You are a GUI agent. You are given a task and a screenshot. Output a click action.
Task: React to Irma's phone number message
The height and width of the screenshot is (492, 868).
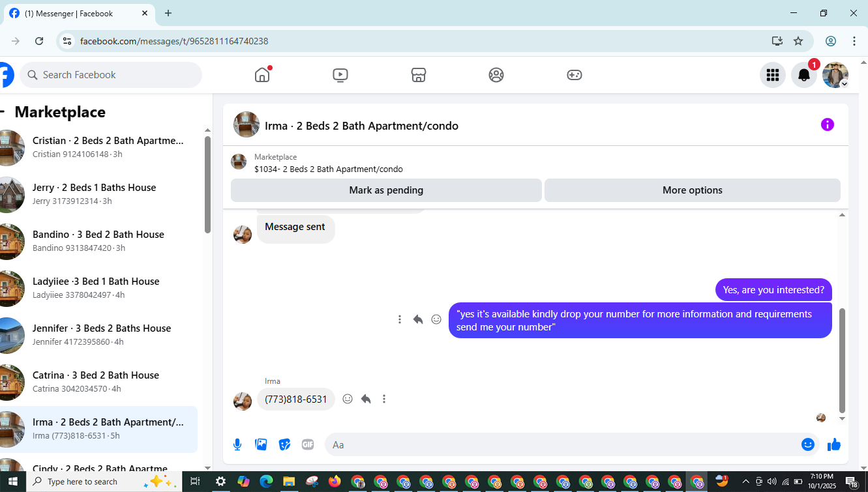(x=348, y=399)
